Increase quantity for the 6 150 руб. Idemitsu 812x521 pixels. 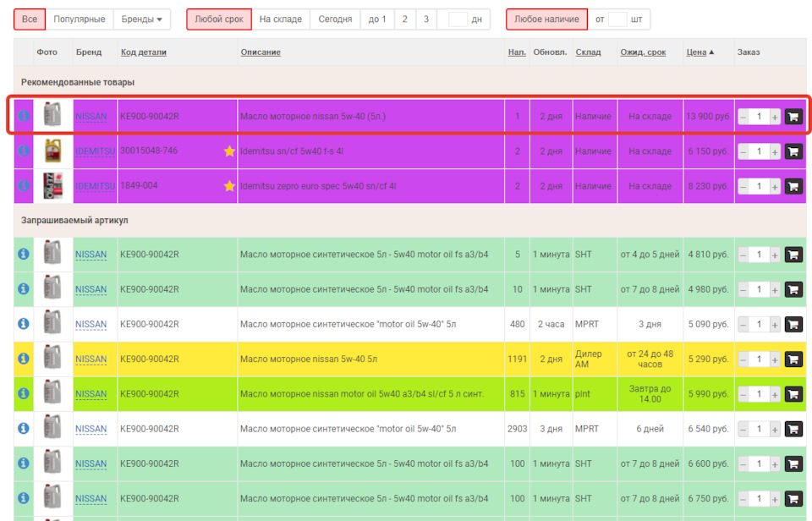coord(775,151)
